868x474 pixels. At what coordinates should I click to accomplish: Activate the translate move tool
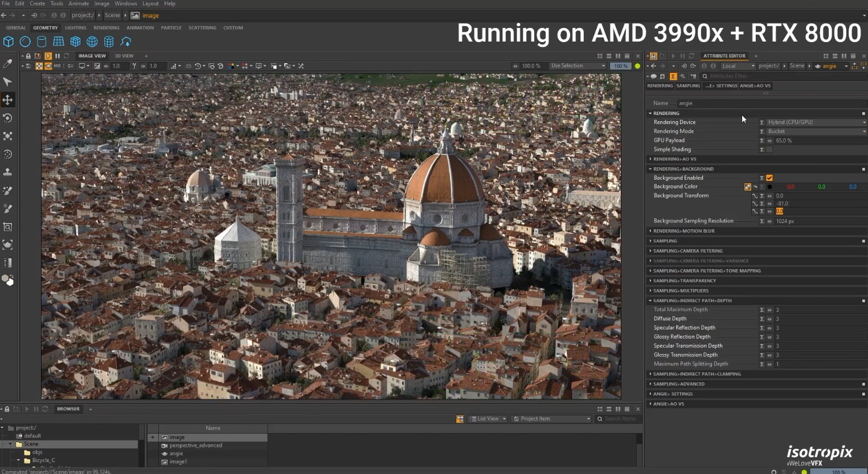7,100
